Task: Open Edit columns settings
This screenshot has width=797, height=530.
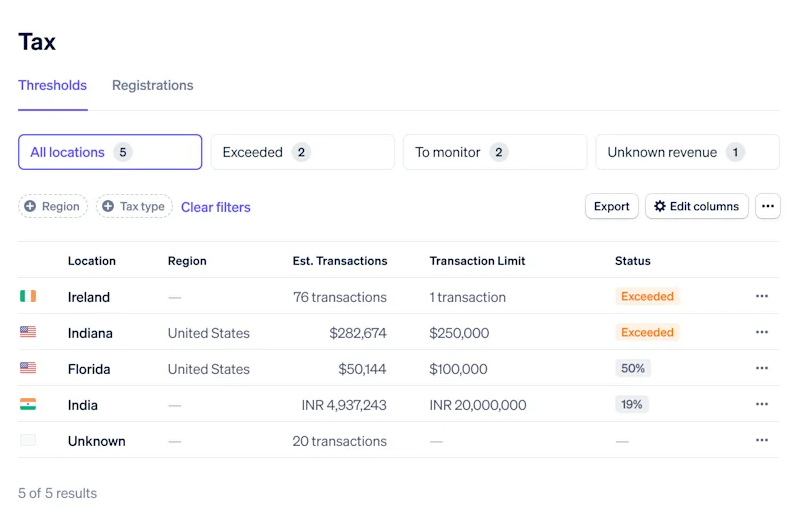Action: click(696, 206)
